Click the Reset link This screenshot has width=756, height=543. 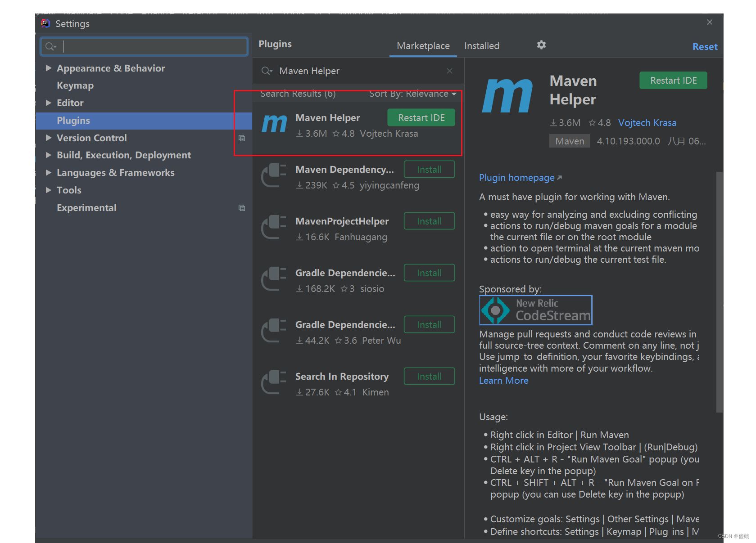coord(705,47)
